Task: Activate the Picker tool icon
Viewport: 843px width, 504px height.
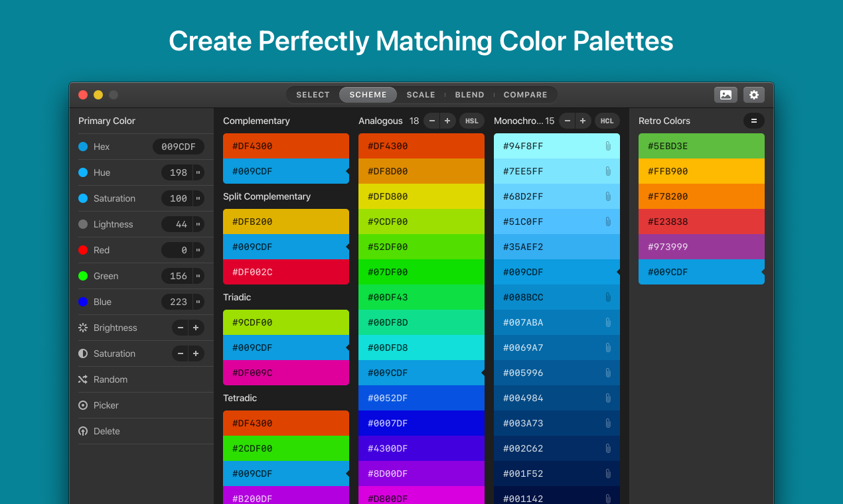Action: (83, 405)
